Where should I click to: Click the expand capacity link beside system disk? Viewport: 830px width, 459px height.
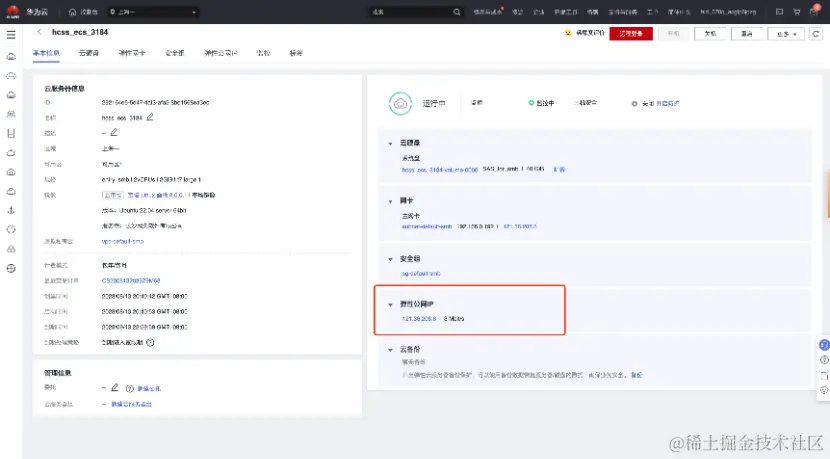click(559, 169)
